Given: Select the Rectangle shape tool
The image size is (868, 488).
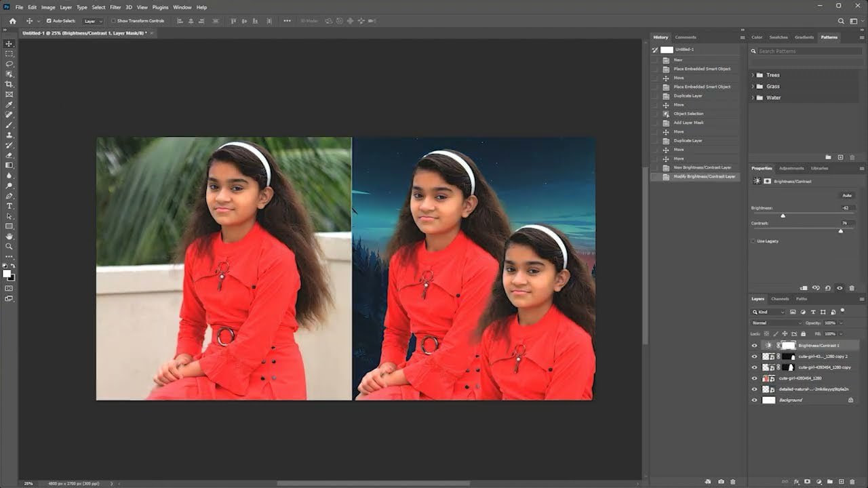Looking at the screenshot, I should (x=9, y=226).
